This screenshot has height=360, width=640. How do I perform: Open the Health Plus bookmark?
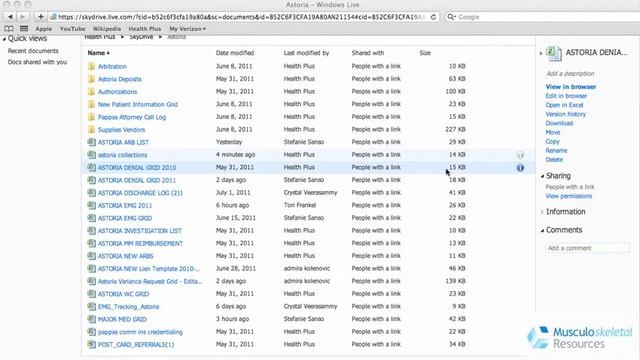tap(144, 29)
